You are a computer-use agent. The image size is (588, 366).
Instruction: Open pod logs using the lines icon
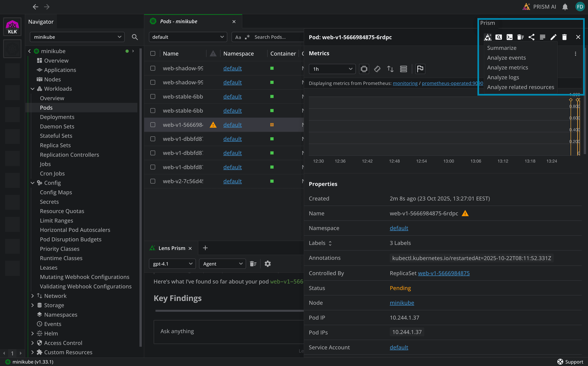pos(542,37)
